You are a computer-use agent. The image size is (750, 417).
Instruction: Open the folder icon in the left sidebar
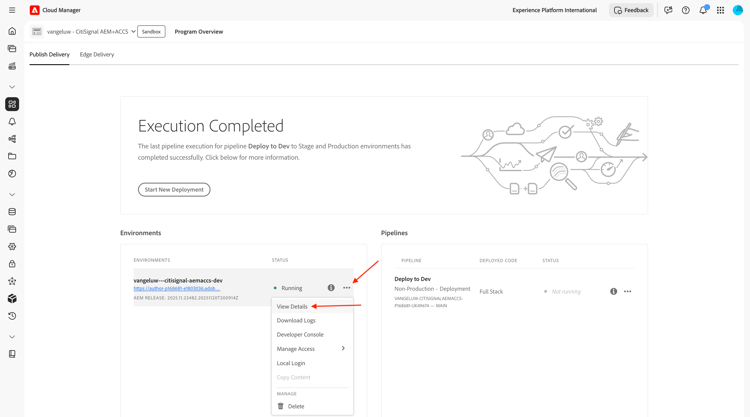tap(12, 156)
